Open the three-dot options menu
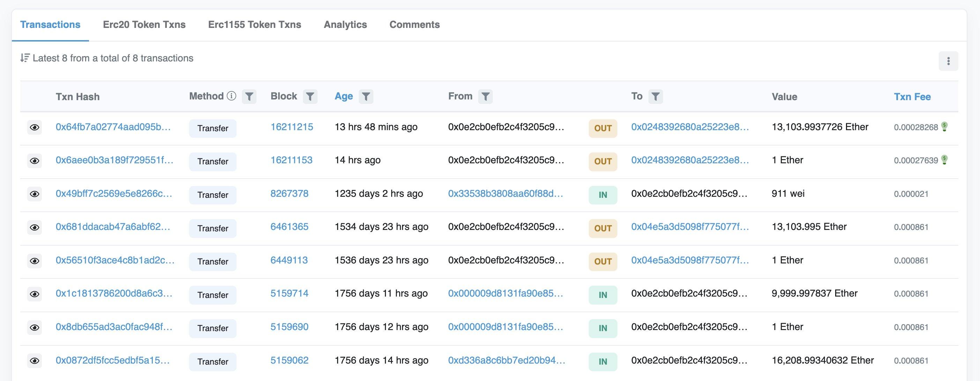 (948, 61)
